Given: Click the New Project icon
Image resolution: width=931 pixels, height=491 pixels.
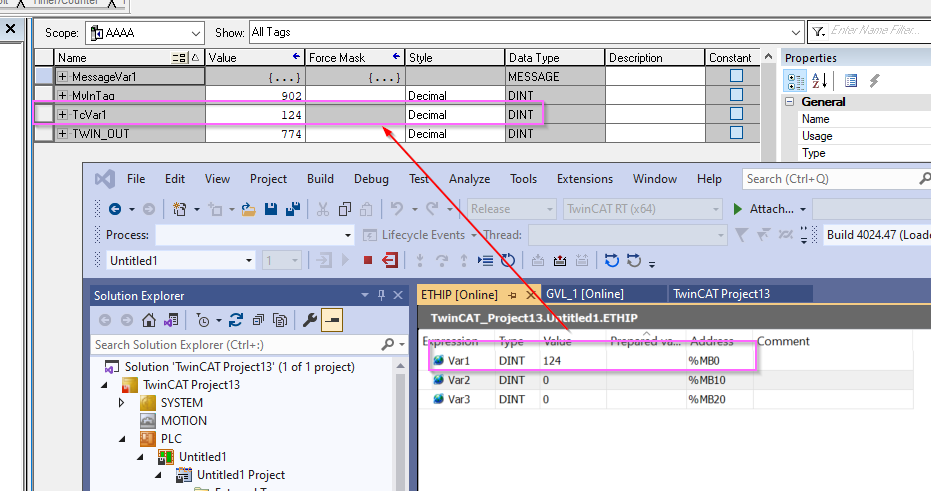Looking at the screenshot, I should pyautogui.click(x=179, y=209).
